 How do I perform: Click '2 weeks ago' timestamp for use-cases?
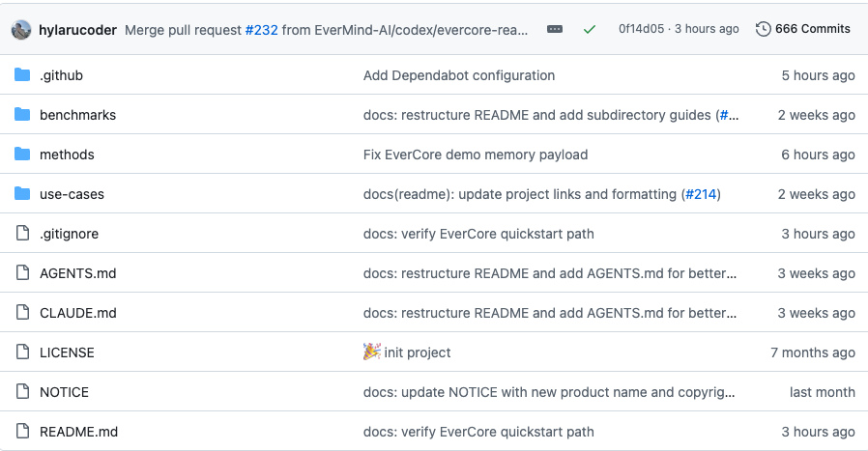pos(817,194)
